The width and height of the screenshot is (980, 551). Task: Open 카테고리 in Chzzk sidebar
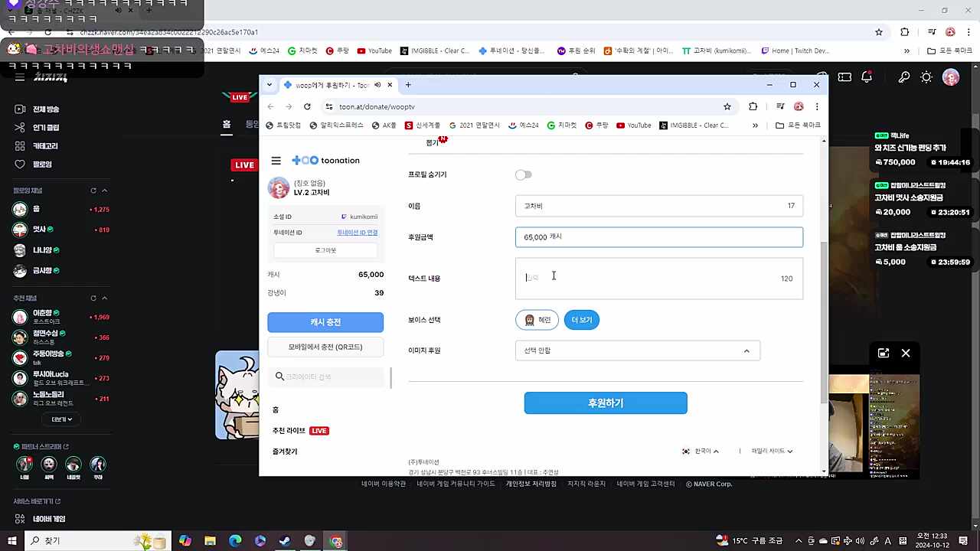(37, 146)
